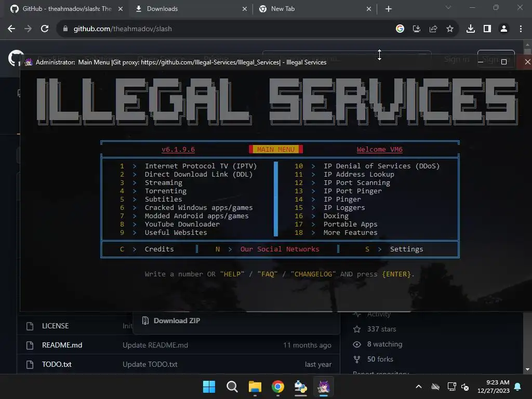Open notification bell in system tray
This screenshot has width=532, height=399.
[518, 387]
